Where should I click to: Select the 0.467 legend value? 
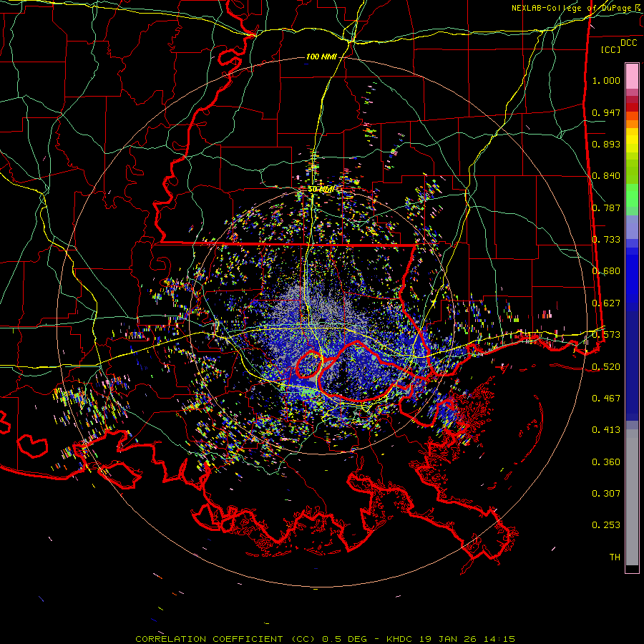(x=606, y=398)
